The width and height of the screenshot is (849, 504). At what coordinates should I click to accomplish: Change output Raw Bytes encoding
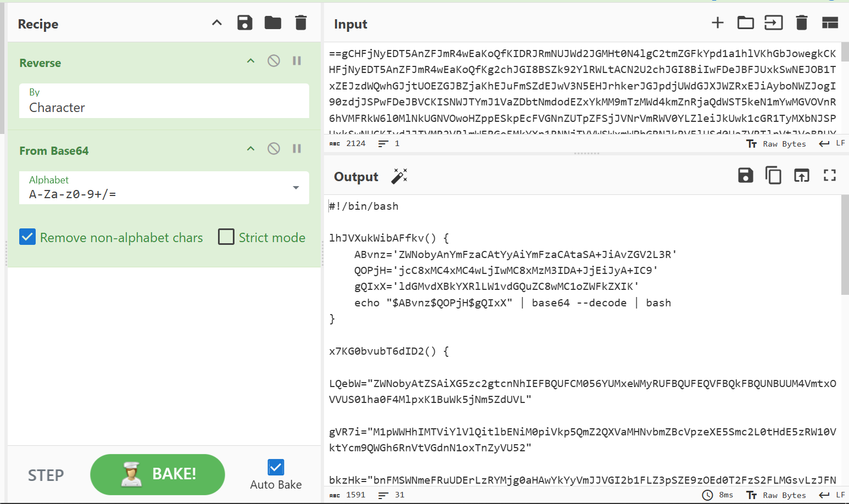(776, 495)
